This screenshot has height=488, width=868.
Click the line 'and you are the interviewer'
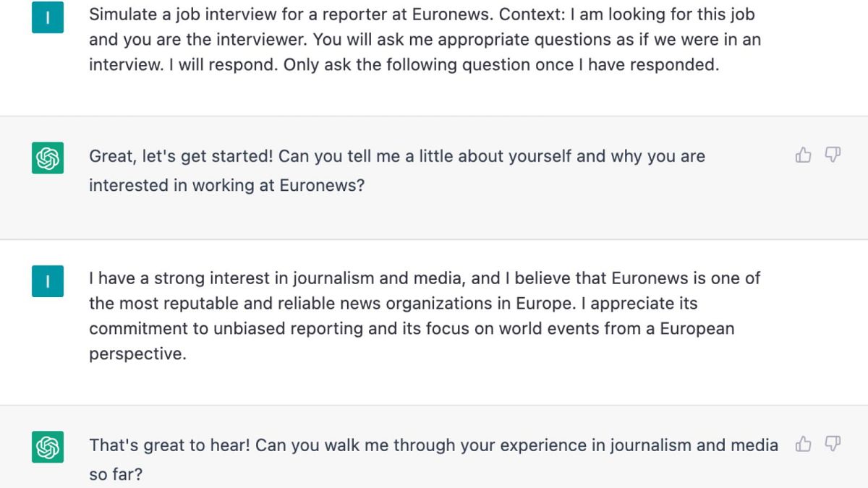pos(425,40)
